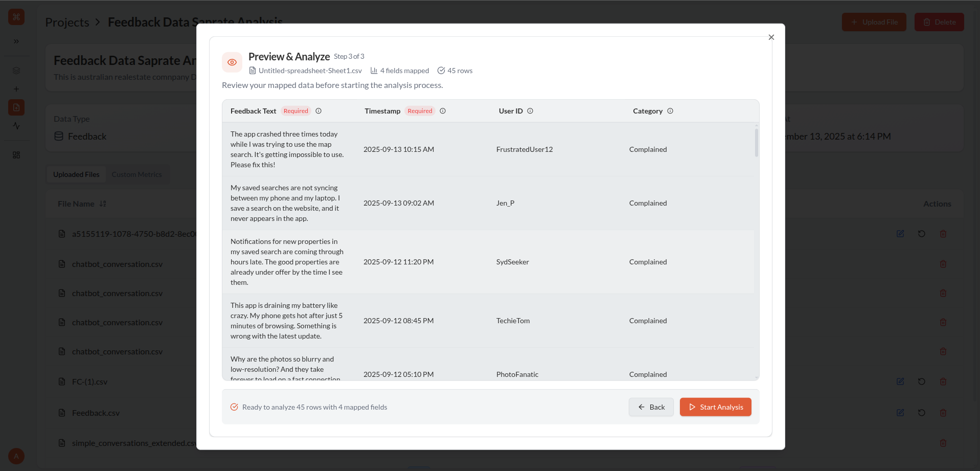Close the Preview & Analyze dialog
This screenshot has height=471, width=980.
(771, 37)
